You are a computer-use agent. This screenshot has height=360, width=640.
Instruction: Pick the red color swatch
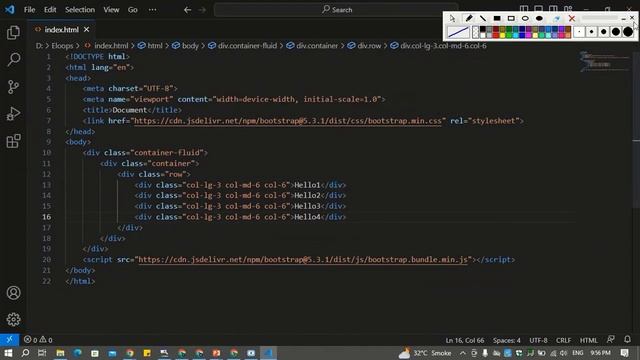[496, 36]
